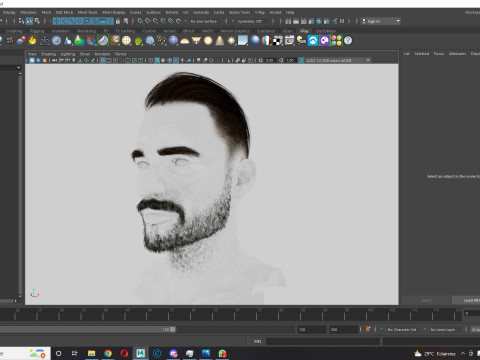Open Attribute Editor Selected menu

coord(422,54)
